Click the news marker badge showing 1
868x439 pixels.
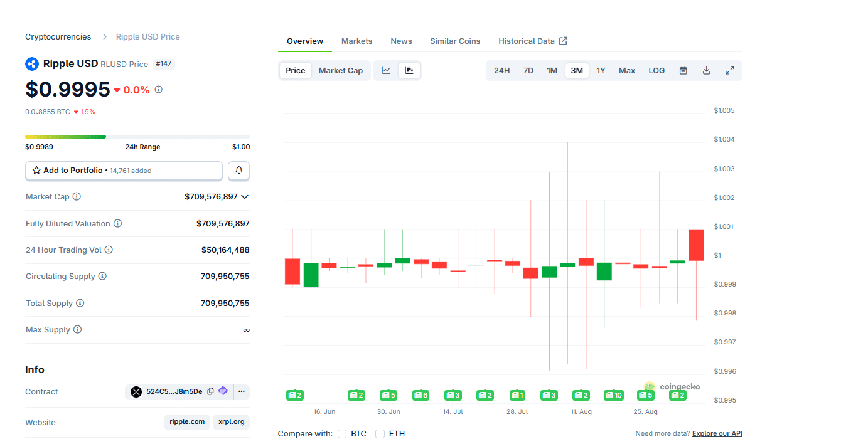517,395
